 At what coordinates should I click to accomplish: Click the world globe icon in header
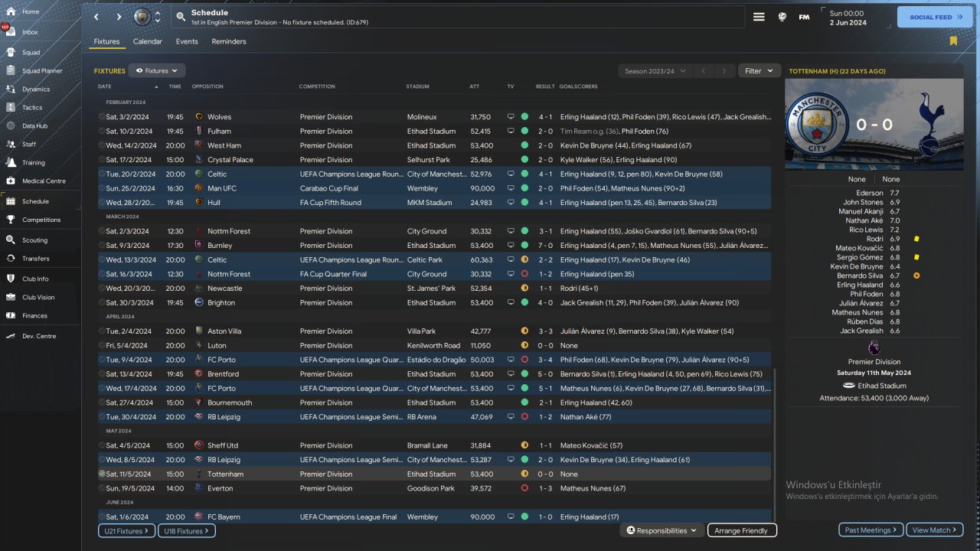[782, 17]
